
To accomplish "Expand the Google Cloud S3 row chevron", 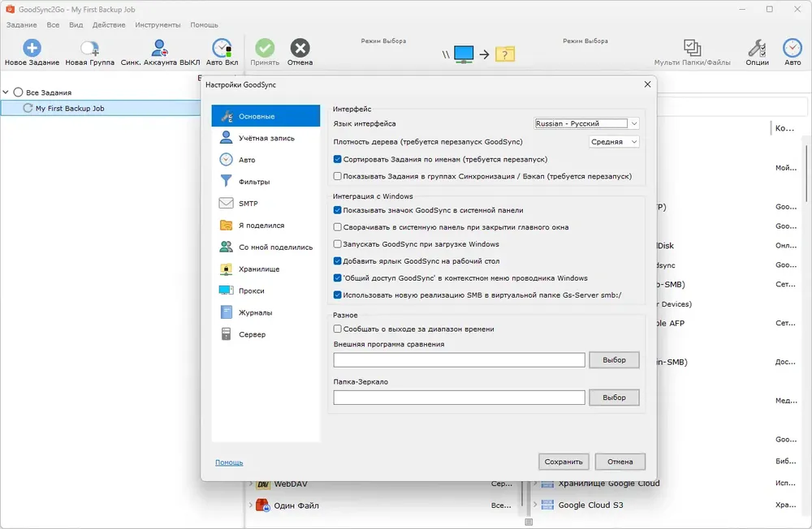I will (x=535, y=505).
